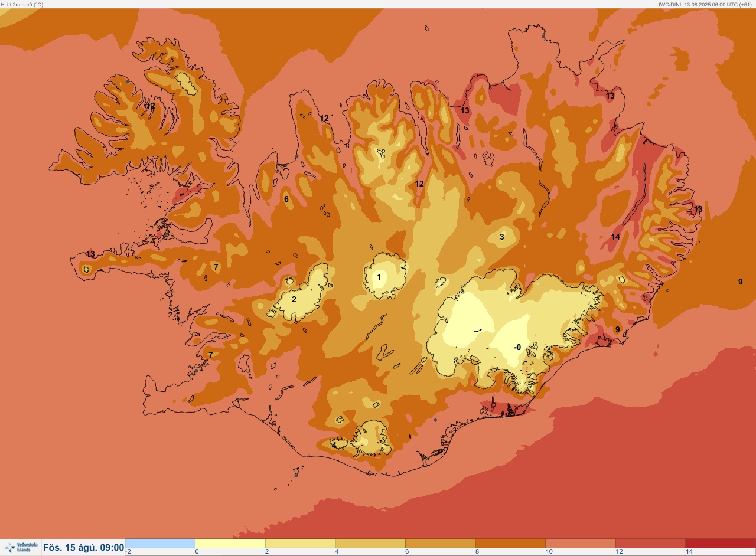The width and height of the screenshot is (756, 556).
Task: Select the 10 to 12 degree legend swatch
Action: coord(581,544)
